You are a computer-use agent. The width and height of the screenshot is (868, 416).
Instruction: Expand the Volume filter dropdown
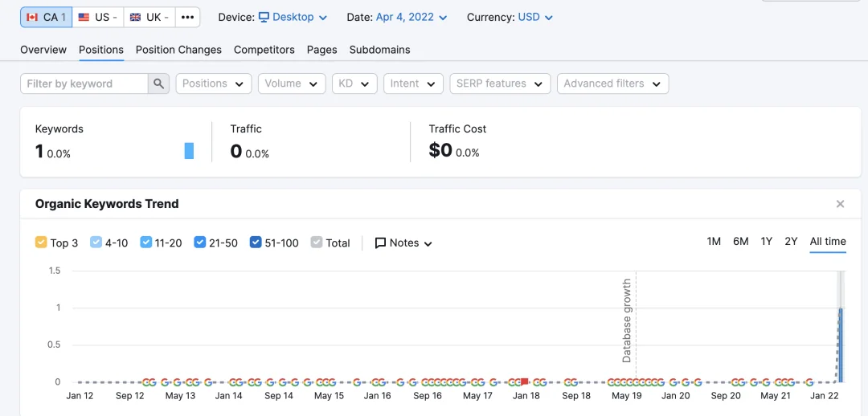tap(291, 84)
